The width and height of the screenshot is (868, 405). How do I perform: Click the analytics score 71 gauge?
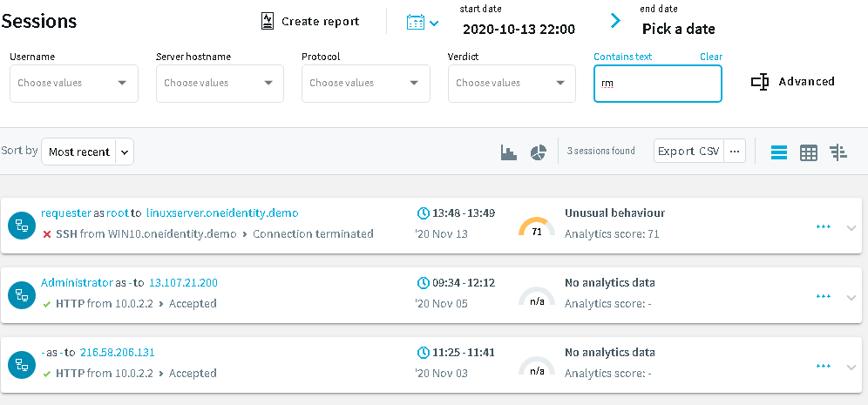537,226
